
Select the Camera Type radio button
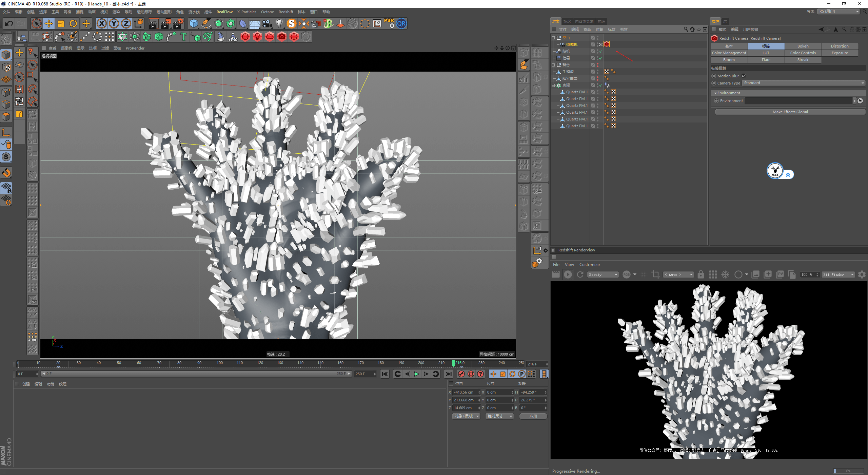pyautogui.click(x=714, y=83)
